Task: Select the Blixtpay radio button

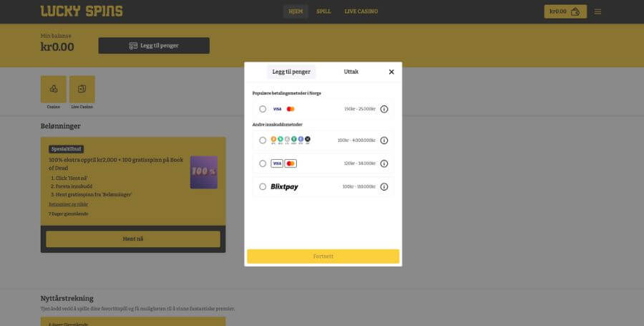Action: [263, 186]
